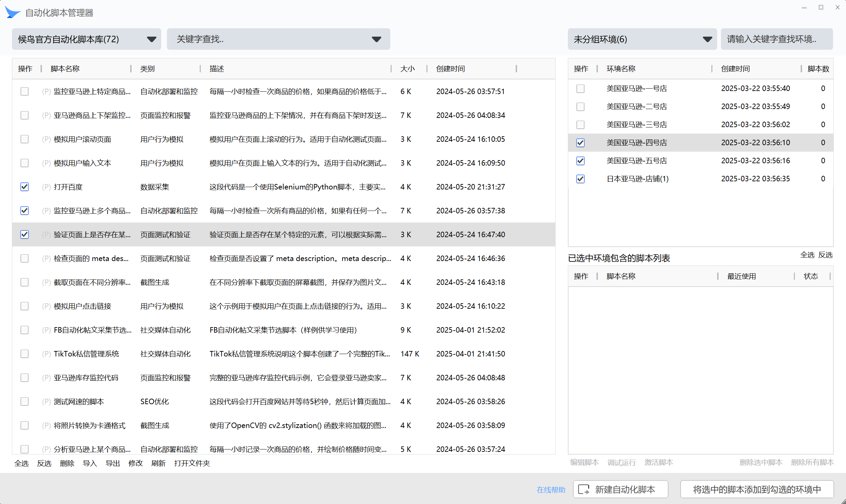Sort scripts by the 脚本名称 column header
Screen dimensions: 846x504
click(65, 69)
